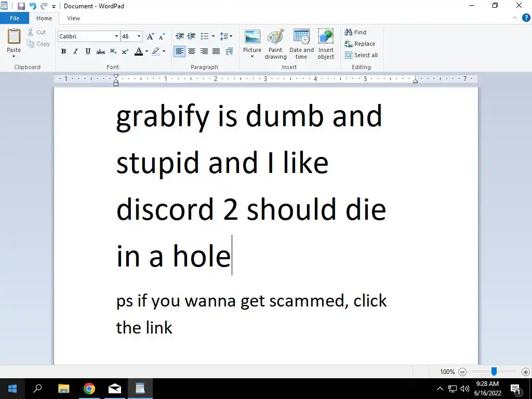Image resolution: width=532 pixels, height=399 pixels.
Task: Launch Google Chrome from the taskbar
Action: coord(89,389)
